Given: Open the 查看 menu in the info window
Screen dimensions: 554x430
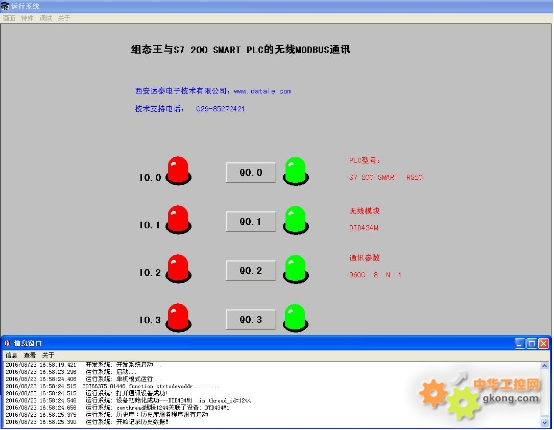Looking at the screenshot, I should pos(30,355).
